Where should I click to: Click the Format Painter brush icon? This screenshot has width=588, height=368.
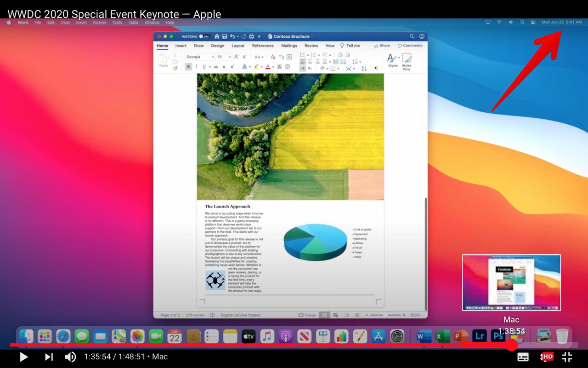click(x=175, y=68)
